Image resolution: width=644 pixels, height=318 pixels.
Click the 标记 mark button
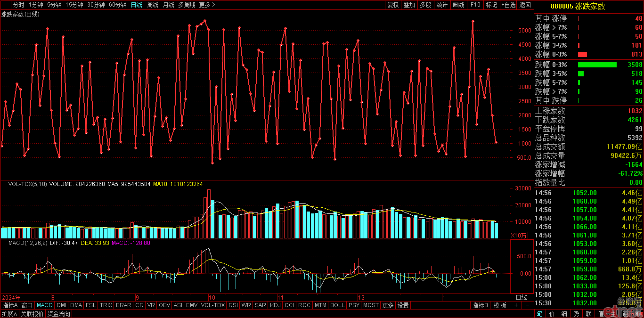coord(491,5)
